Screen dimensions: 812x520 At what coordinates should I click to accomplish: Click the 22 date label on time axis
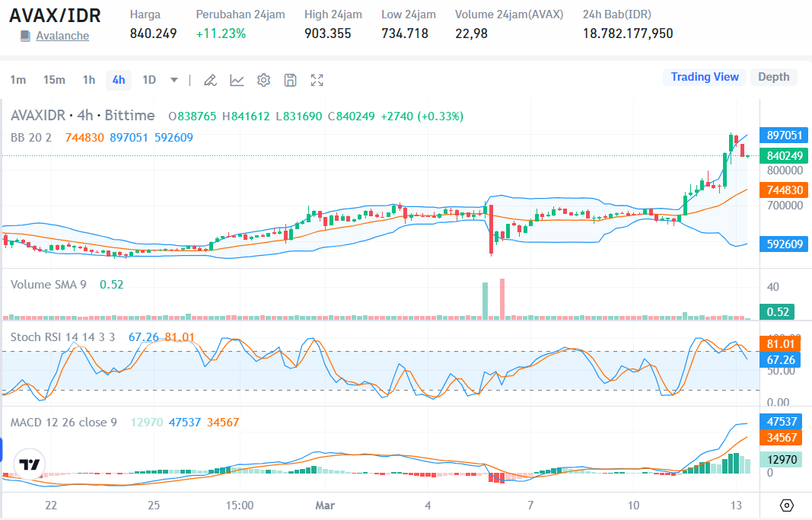[51, 506]
